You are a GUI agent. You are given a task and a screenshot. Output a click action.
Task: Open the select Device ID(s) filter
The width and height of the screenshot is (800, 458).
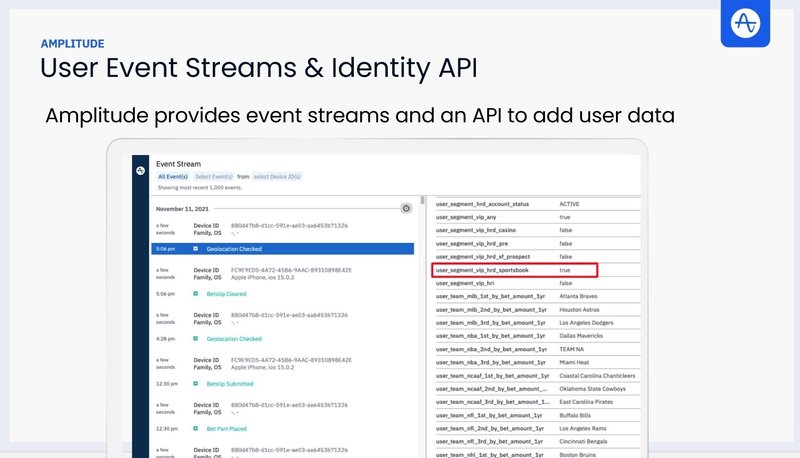coord(277,176)
